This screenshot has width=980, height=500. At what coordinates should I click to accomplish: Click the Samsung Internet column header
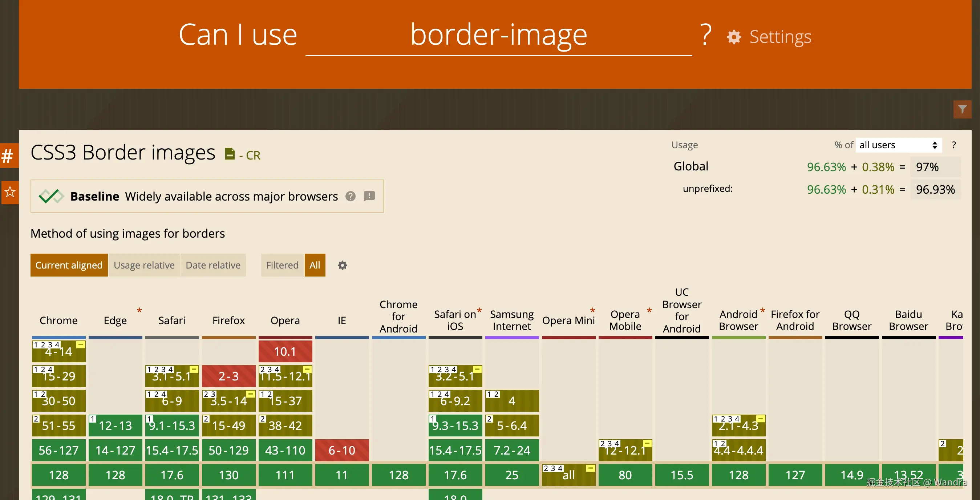coord(512,320)
